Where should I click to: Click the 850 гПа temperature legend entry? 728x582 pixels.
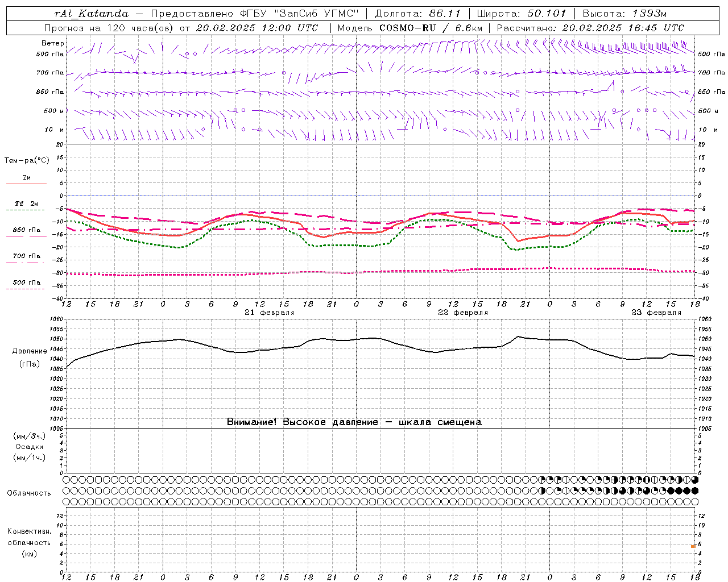pos(26,230)
